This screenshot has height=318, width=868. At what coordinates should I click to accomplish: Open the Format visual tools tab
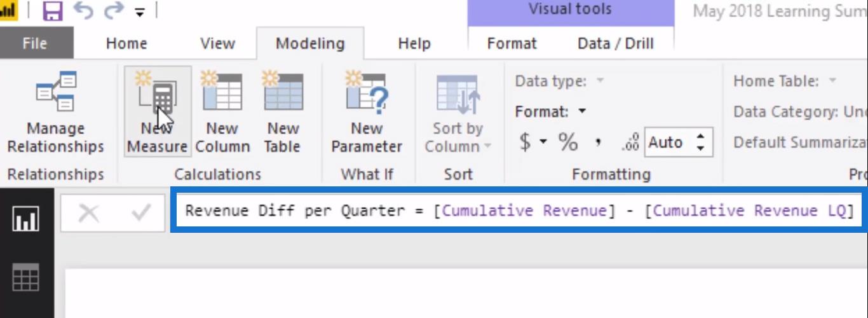512,43
